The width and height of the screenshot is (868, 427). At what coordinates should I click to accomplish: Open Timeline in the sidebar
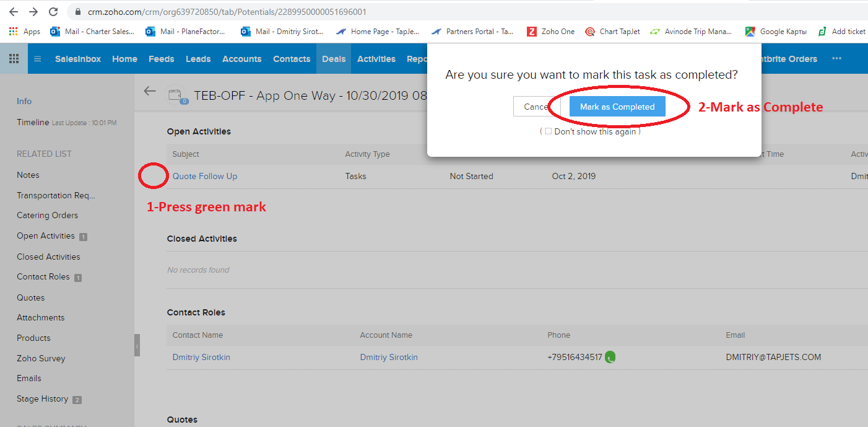pos(33,122)
